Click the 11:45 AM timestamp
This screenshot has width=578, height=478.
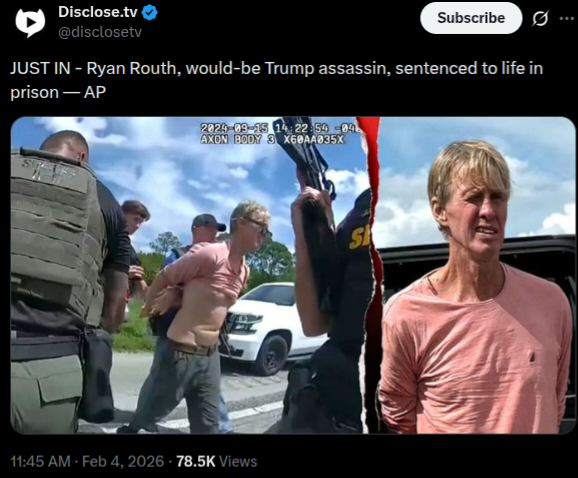tap(40, 461)
